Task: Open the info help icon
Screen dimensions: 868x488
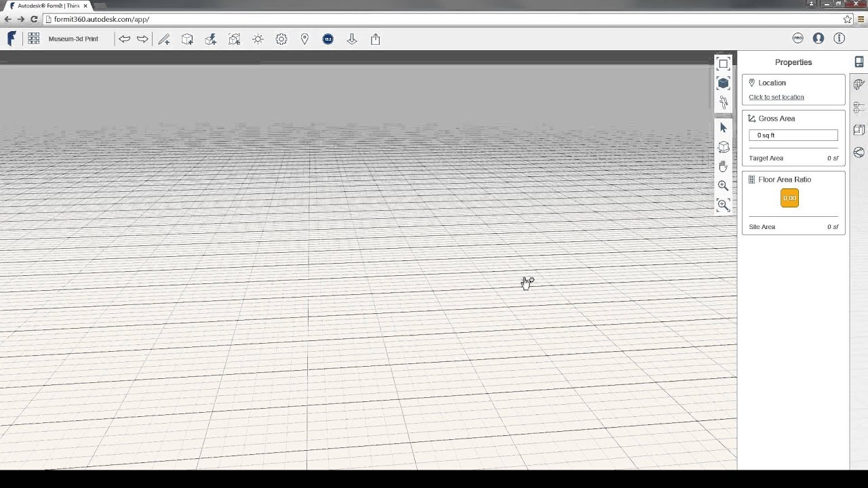Action: point(840,39)
